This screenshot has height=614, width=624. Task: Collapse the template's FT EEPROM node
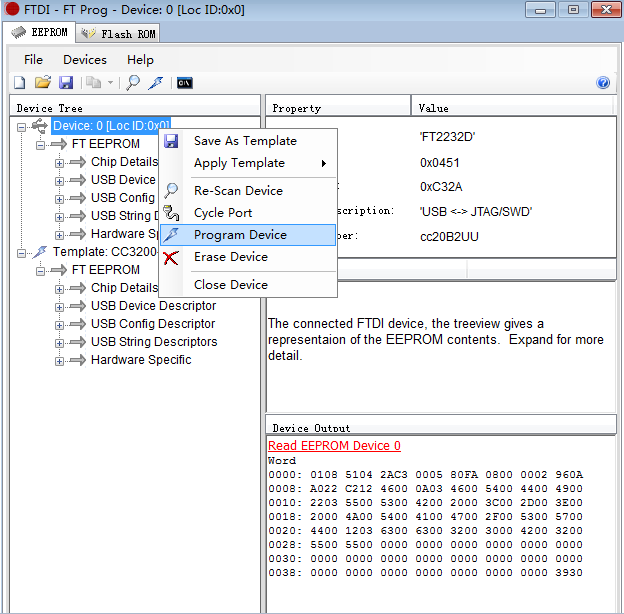40,271
